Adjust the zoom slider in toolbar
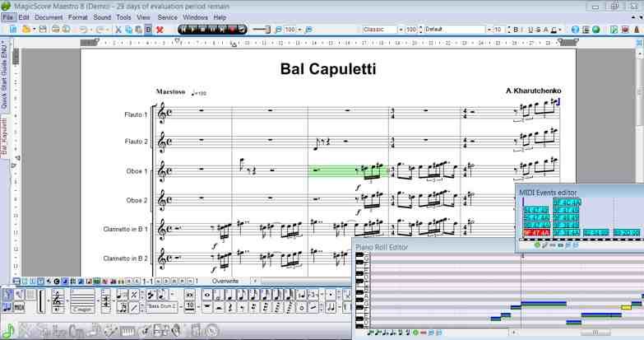This screenshot has width=644, height=340. (x=262, y=30)
